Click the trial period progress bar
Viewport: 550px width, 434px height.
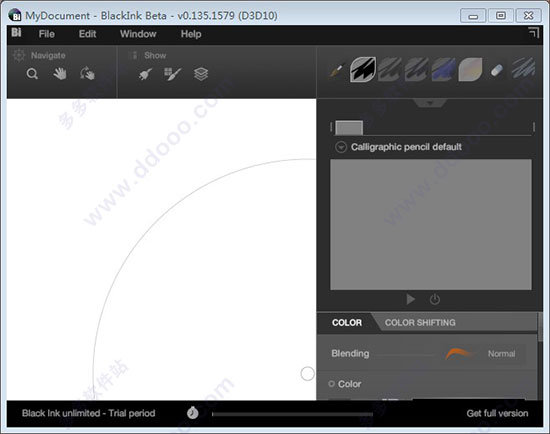[x=292, y=414]
